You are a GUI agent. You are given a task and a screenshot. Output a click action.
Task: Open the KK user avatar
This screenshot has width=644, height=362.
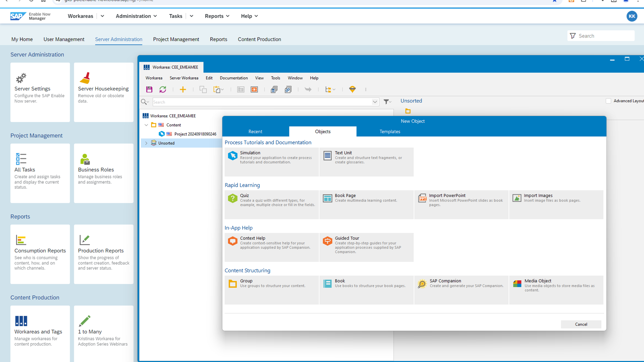(632, 16)
